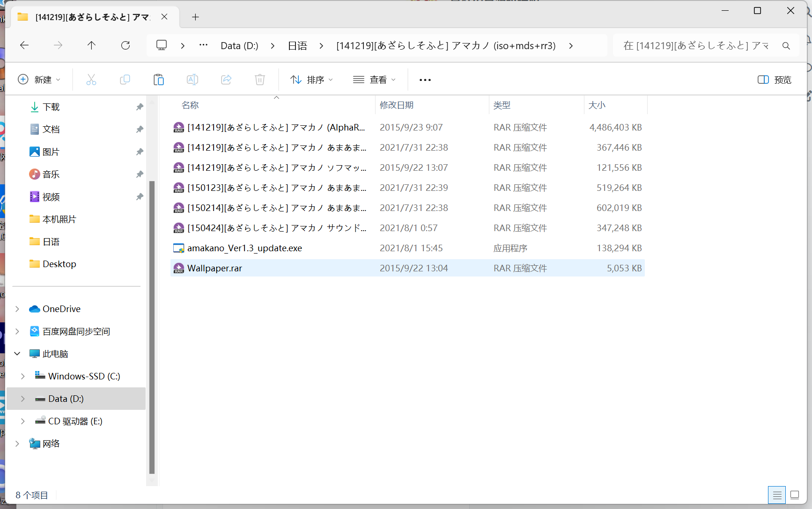The width and height of the screenshot is (812, 509).
Task: Toggle the 预览 preview pane
Action: pyautogui.click(x=774, y=80)
